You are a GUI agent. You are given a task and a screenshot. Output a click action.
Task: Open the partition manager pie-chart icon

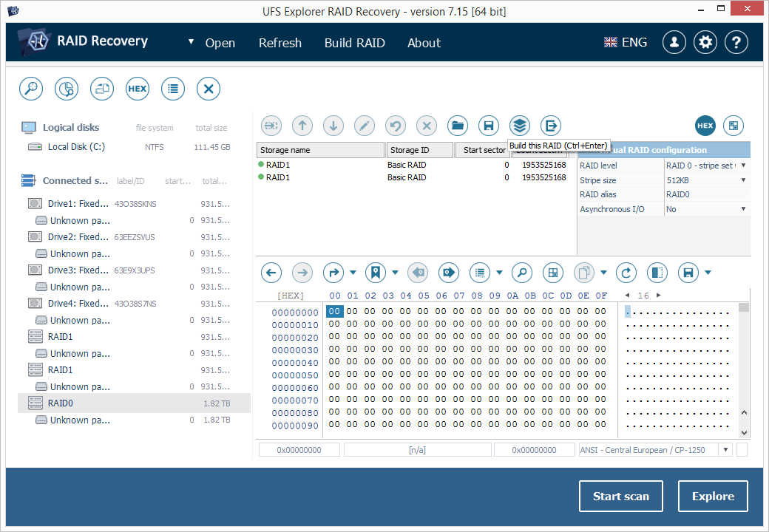(67, 89)
